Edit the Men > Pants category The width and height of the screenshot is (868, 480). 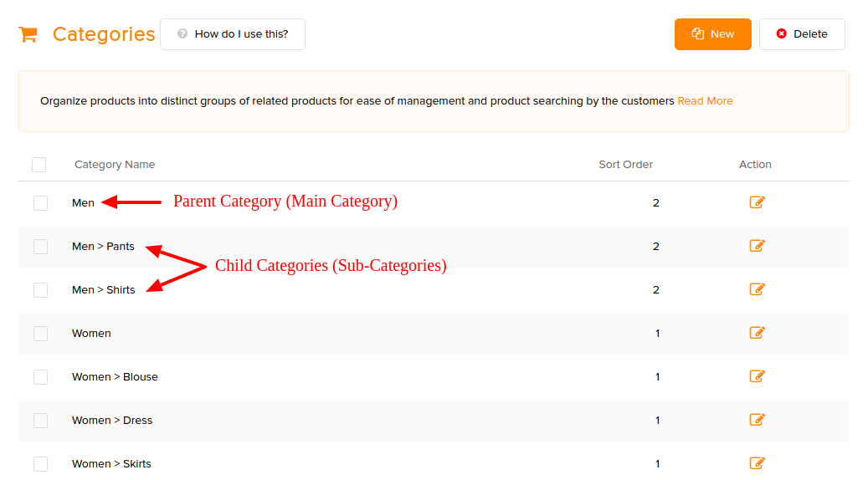(757, 246)
